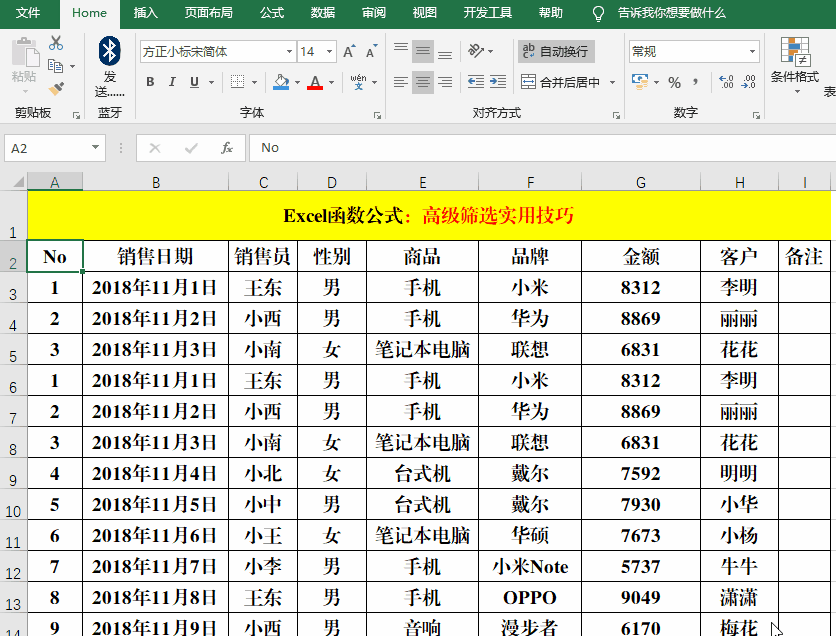
Task: Open the 数据 (Data) tab
Action: tap(323, 13)
